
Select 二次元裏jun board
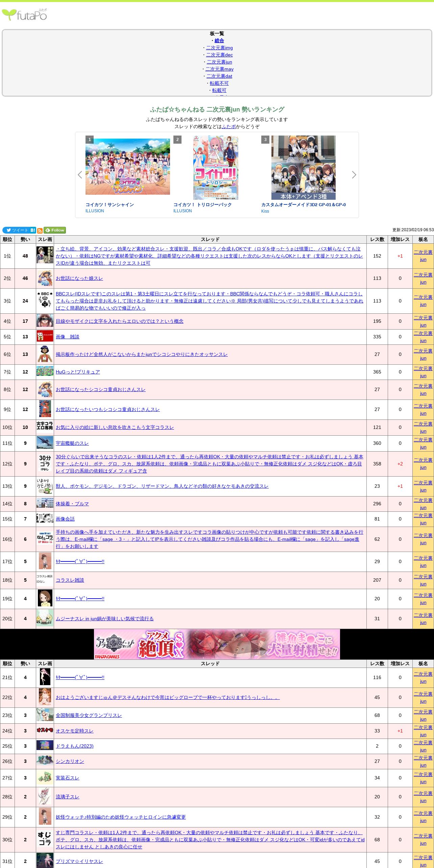(x=219, y=62)
